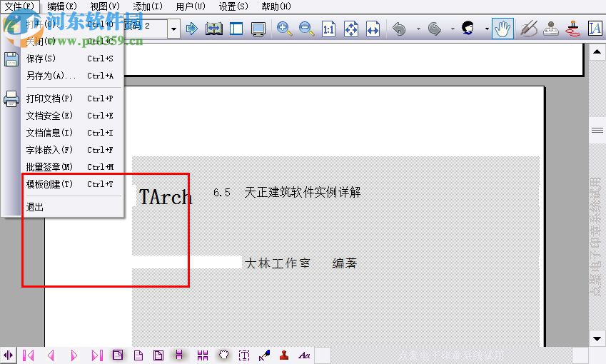The width and height of the screenshot is (606, 364).
Task: Click the text select T icon
Action: (x=244, y=355)
